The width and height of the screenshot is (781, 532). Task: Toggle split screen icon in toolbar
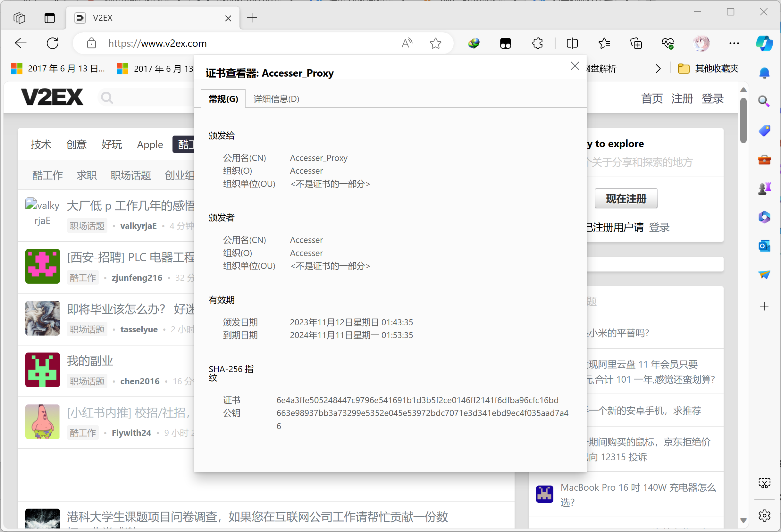572,43
